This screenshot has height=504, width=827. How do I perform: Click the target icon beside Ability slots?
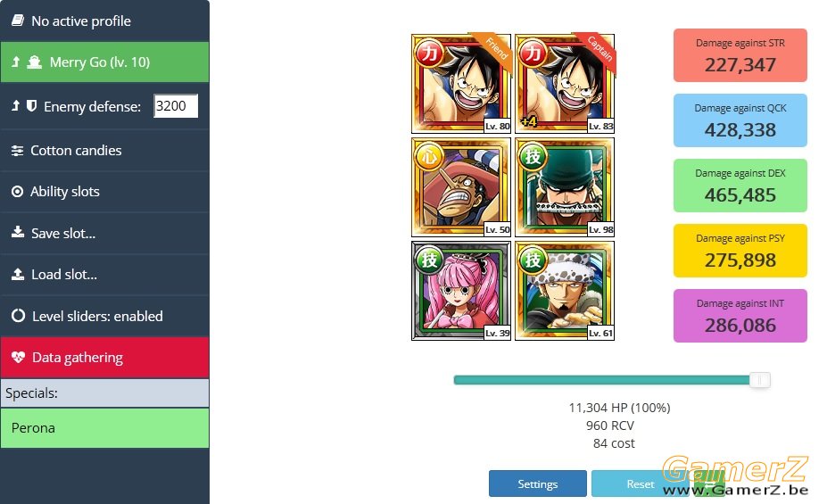tap(18, 192)
